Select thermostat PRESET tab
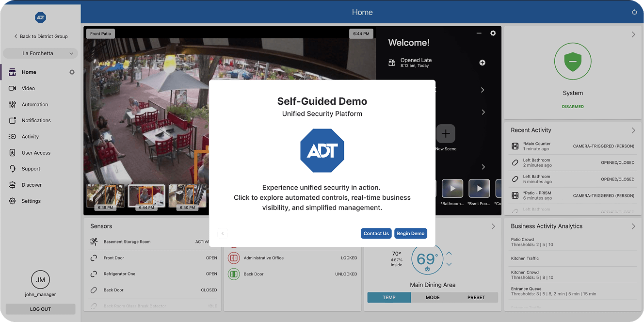The height and width of the screenshot is (322, 644). tap(476, 297)
